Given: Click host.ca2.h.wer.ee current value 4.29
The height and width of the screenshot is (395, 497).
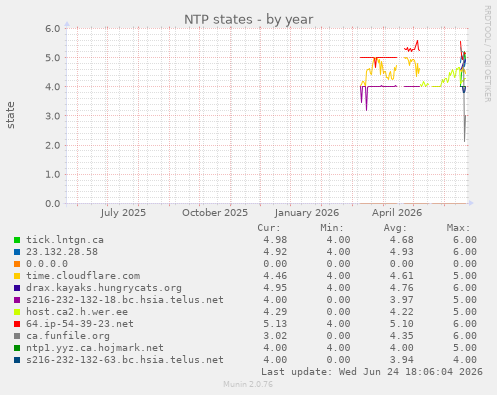Looking at the screenshot, I should coord(275,312).
